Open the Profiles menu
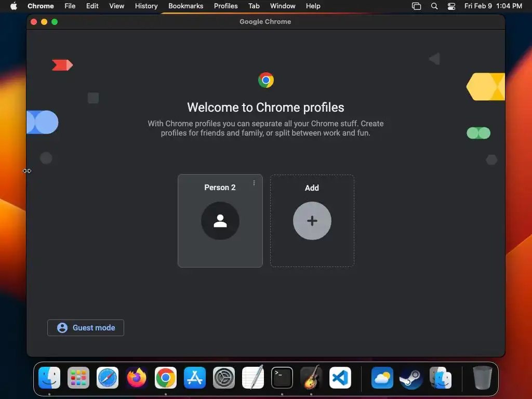The width and height of the screenshot is (532, 399). click(225, 6)
